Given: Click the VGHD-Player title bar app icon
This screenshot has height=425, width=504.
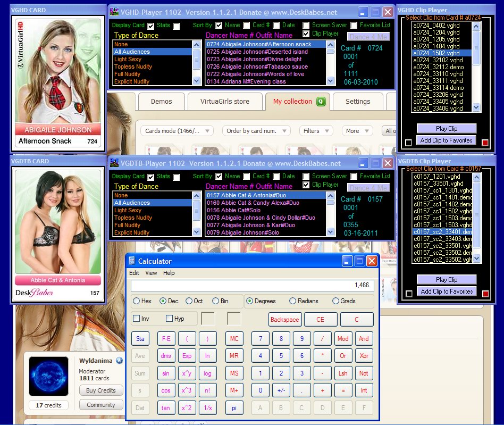Looking at the screenshot, I should coord(114,12).
